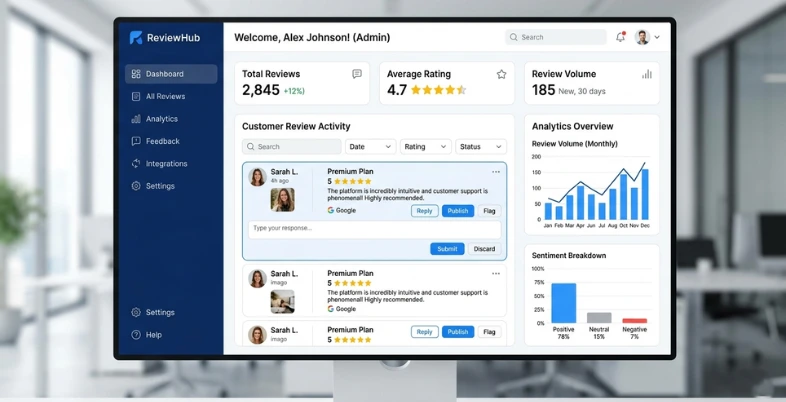Click the Analytics bar chart sidebar icon
The height and width of the screenshot is (402, 786).
(136, 119)
